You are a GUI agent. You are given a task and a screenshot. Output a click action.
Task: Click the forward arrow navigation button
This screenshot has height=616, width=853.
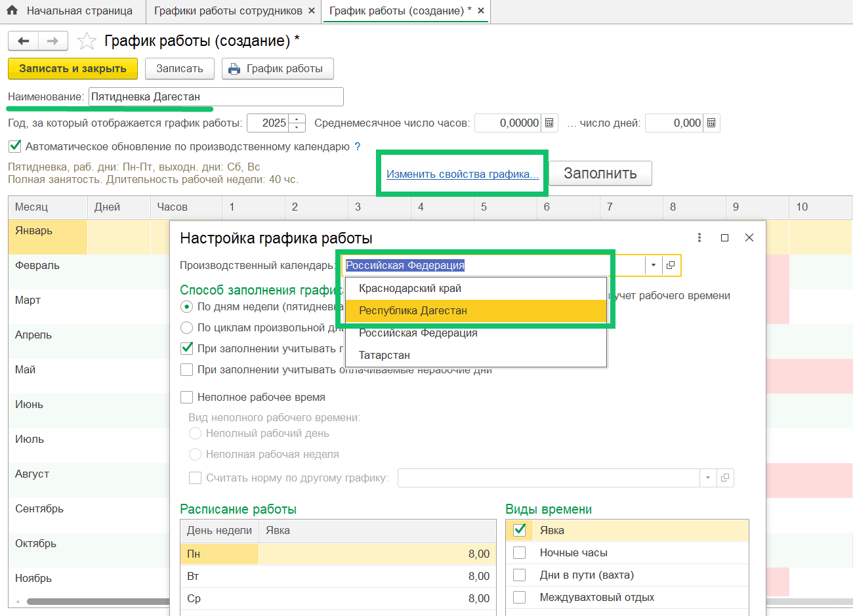pyautogui.click(x=52, y=41)
